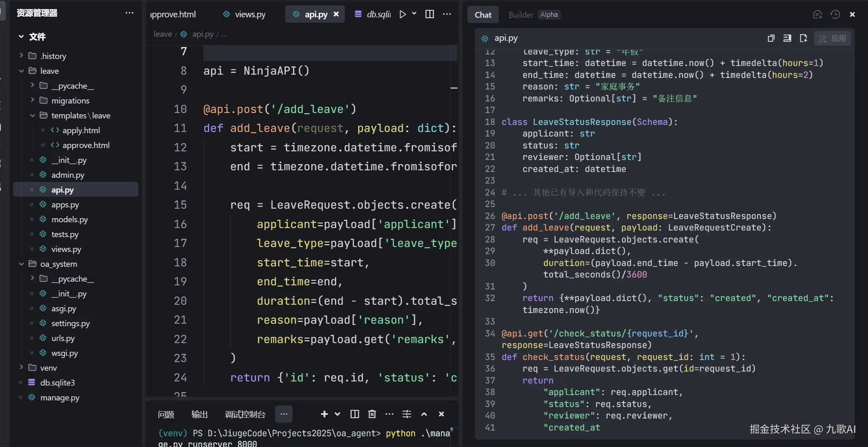Screen dimensions: 868x447
Task: Open models.py in the file tree
Action: pyautogui.click(x=69, y=219)
